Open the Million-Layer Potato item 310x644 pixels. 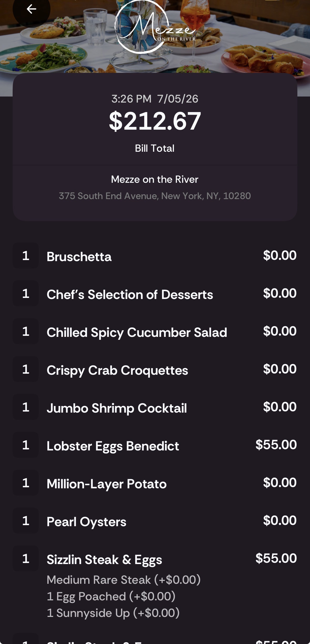155,483
